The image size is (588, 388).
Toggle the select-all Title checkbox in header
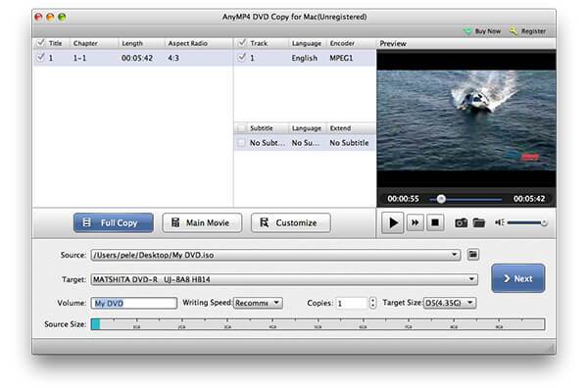[40, 43]
